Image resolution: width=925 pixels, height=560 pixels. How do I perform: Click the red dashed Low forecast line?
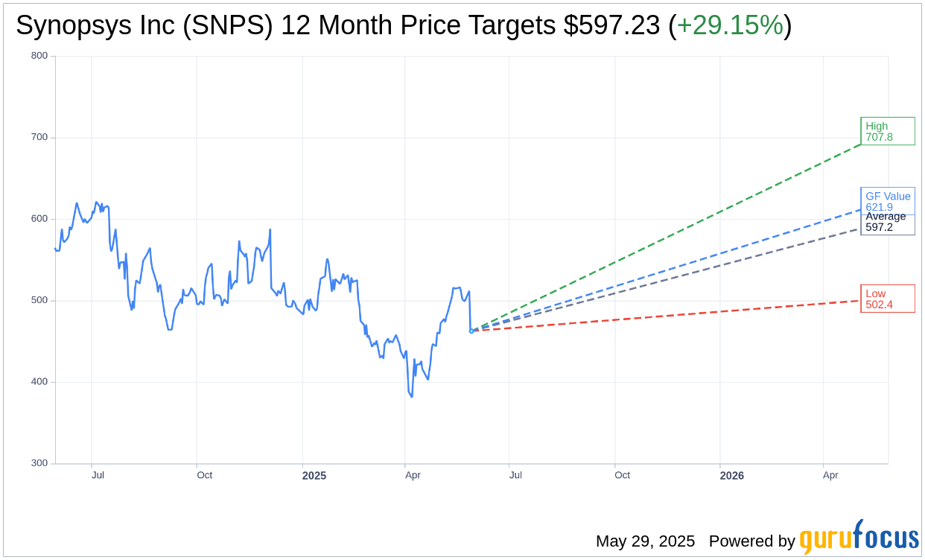(670, 316)
